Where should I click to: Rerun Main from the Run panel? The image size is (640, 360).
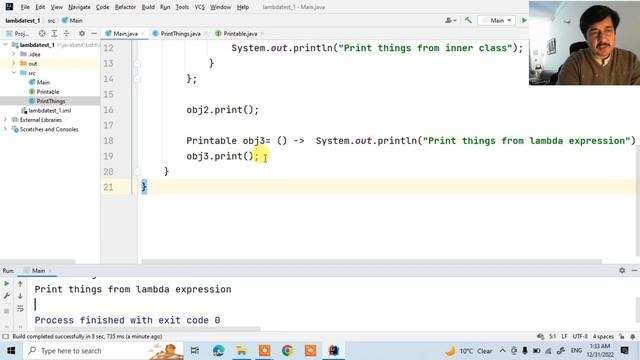pos(7,283)
